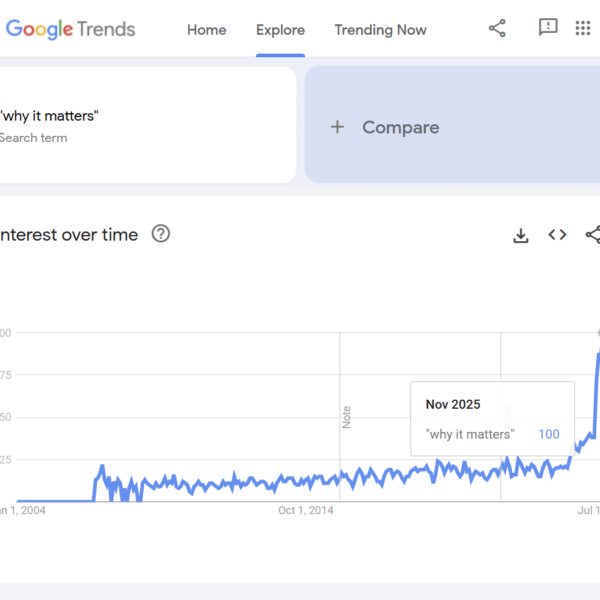Click the plus icon in Compare
This screenshot has width=600, height=600.
click(x=337, y=127)
